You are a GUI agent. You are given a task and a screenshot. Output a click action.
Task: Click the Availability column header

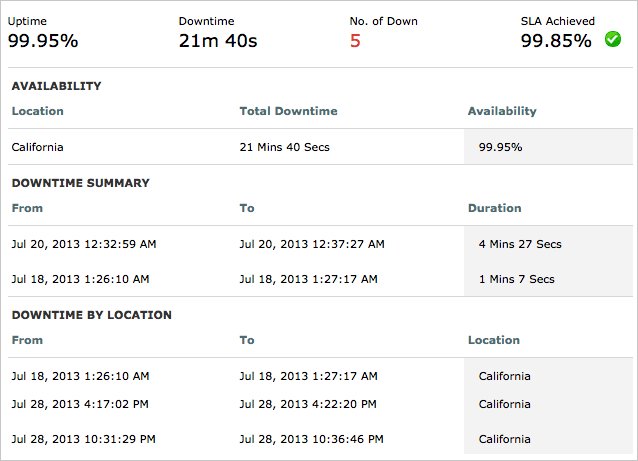click(502, 111)
